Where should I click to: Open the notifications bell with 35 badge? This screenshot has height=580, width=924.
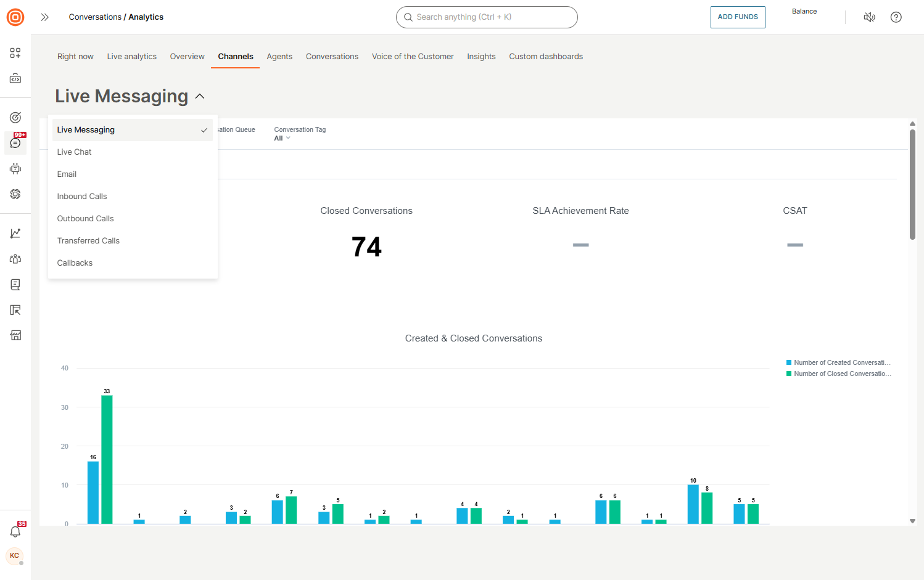point(15,531)
